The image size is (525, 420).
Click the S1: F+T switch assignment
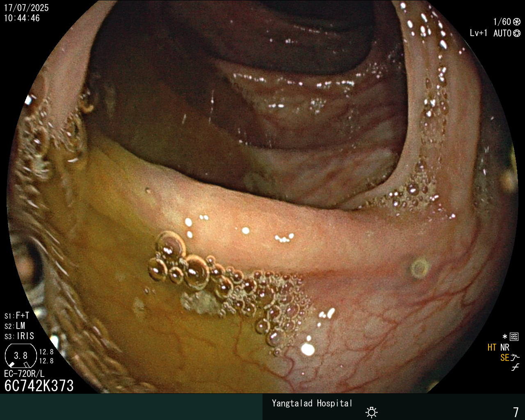(x=17, y=315)
